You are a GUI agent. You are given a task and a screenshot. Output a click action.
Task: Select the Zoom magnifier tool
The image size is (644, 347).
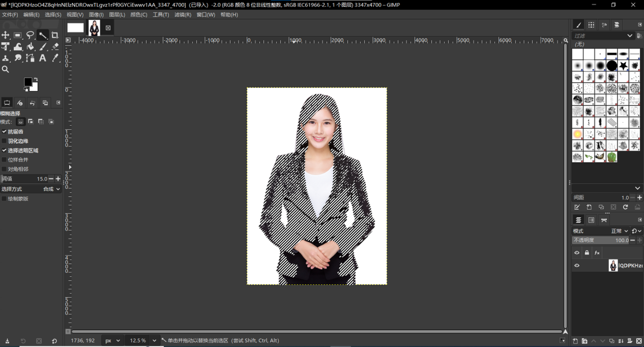[x=6, y=69]
